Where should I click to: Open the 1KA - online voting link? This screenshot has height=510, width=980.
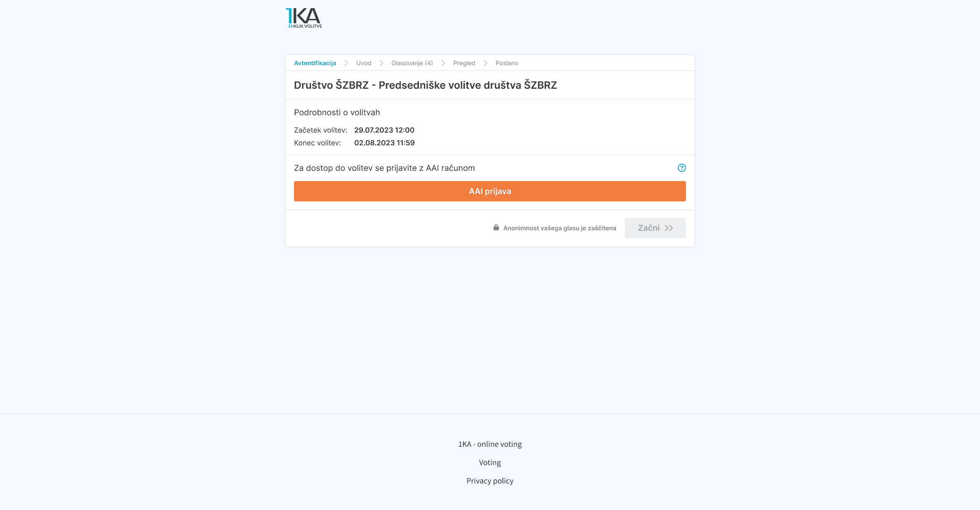489,444
